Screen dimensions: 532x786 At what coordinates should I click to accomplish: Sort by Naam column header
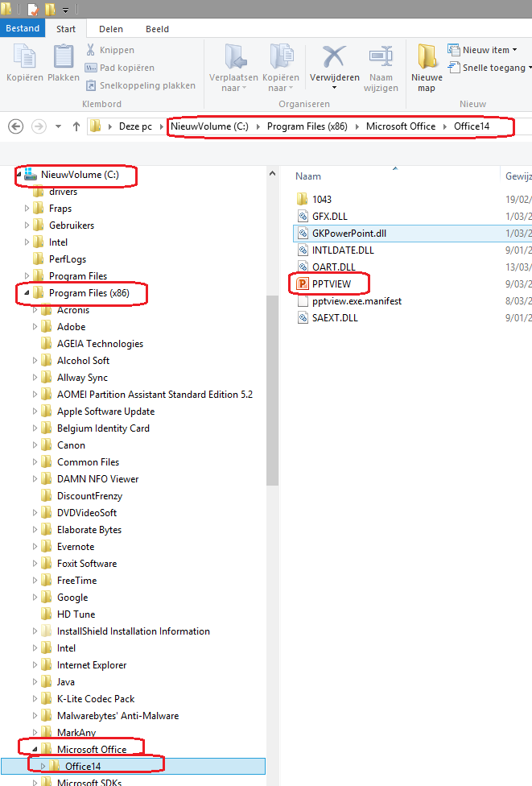point(308,176)
